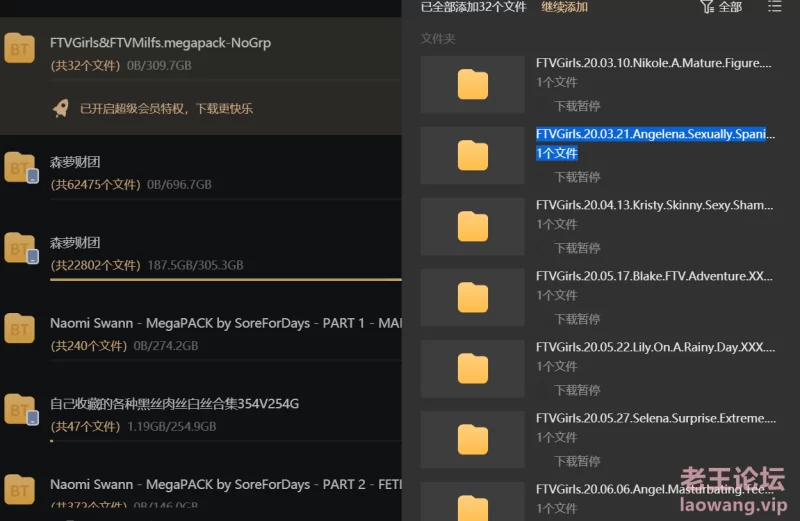Click 下载暂停 status under Lily folder
This screenshot has height=521, width=800.
pyautogui.click(x=577, y=390)
